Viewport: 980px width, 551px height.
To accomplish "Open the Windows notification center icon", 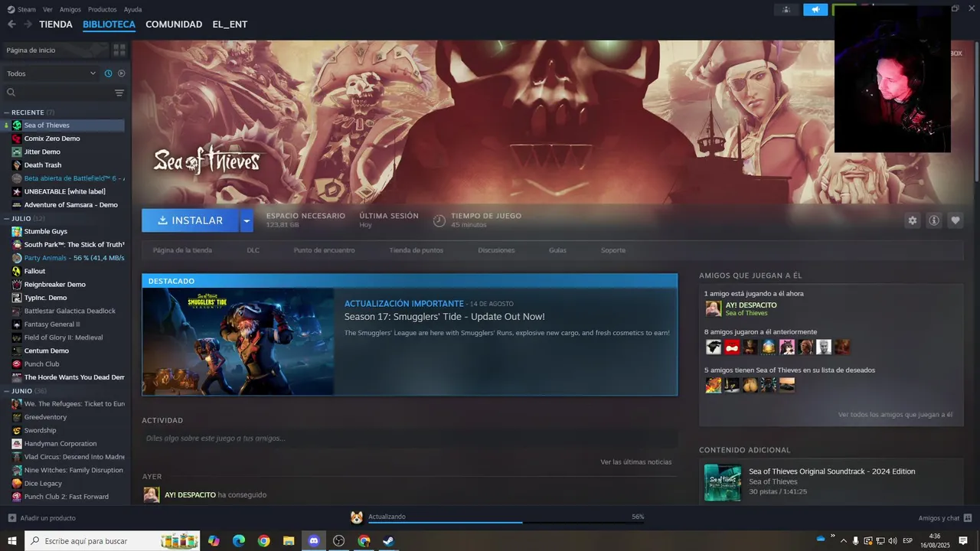I will (963, 541).
